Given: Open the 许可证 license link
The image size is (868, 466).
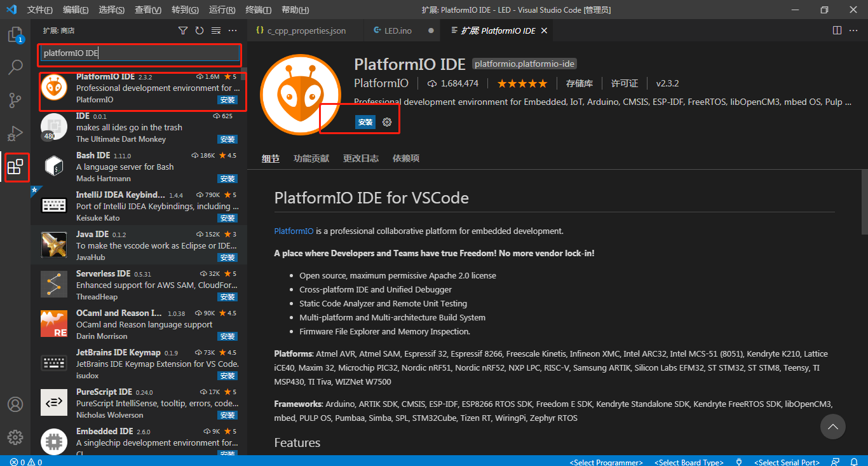Looking at the screenshot, I should pos(625,83).
